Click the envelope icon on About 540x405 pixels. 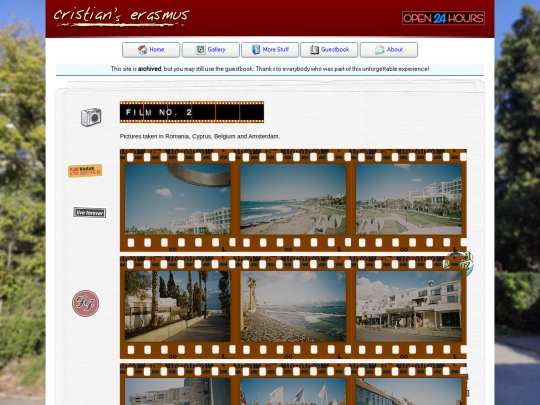point(380,50)
